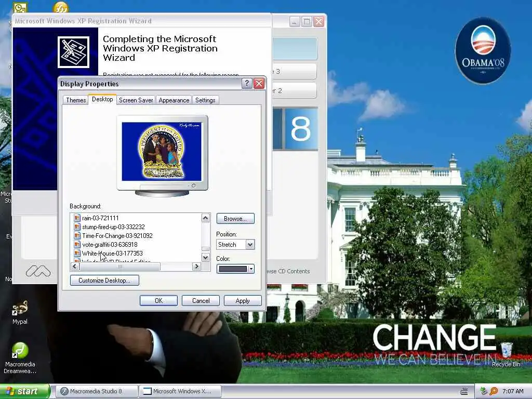Click the orange magnifier system tray icon
Screen dimensions: 532x399
pos(494,391)
